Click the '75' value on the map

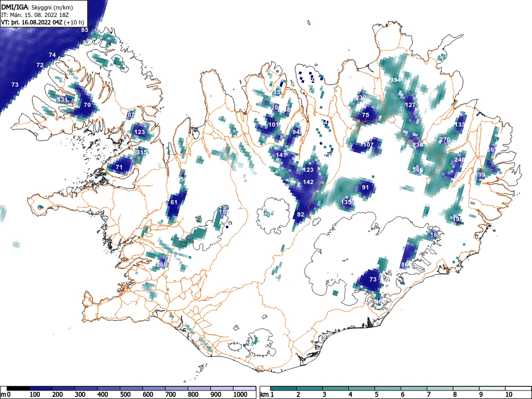tap(365, 115)
